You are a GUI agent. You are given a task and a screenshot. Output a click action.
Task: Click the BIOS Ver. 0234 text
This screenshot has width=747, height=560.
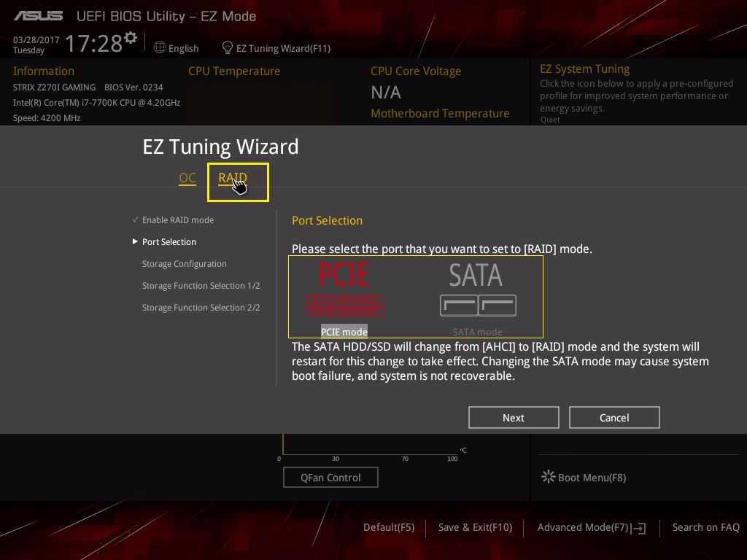[133, 87]
